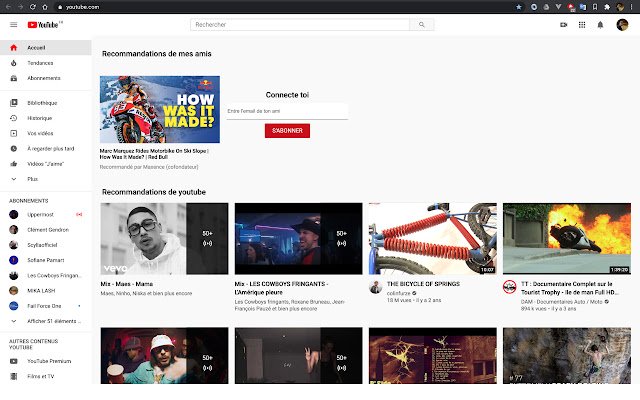640x400 pixels.
Task: Open the Scyllaofficiel subscription
Action: coord(46,245)
